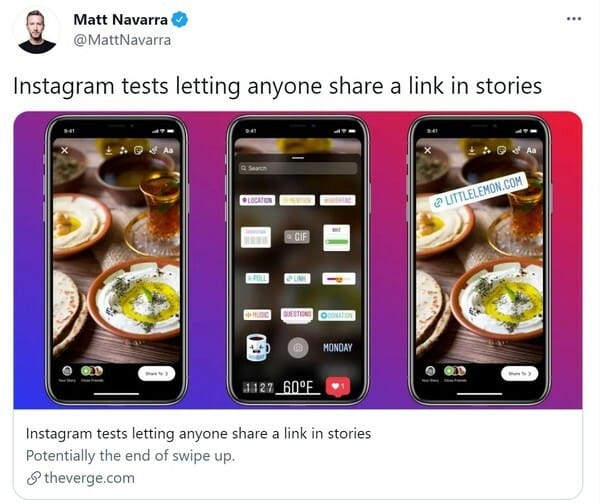600x504 pixels.
Task: Tap the sticker icon on the left phone
Action: [138, 150]
